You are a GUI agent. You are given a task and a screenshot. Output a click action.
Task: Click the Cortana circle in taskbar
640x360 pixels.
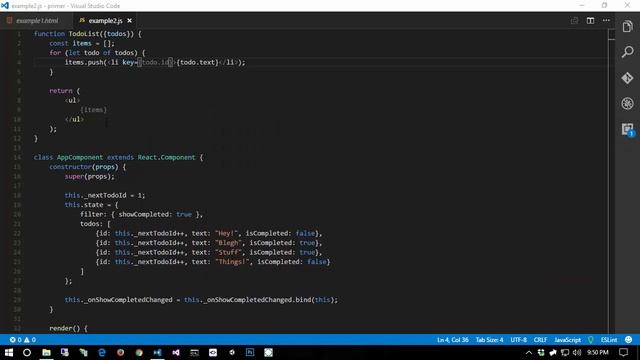pos(27,352)
